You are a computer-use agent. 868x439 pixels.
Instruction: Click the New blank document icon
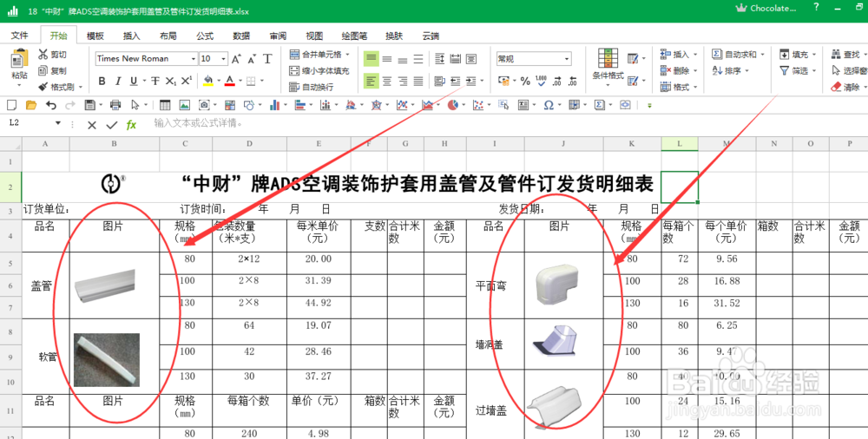click(x=11, y=105)
